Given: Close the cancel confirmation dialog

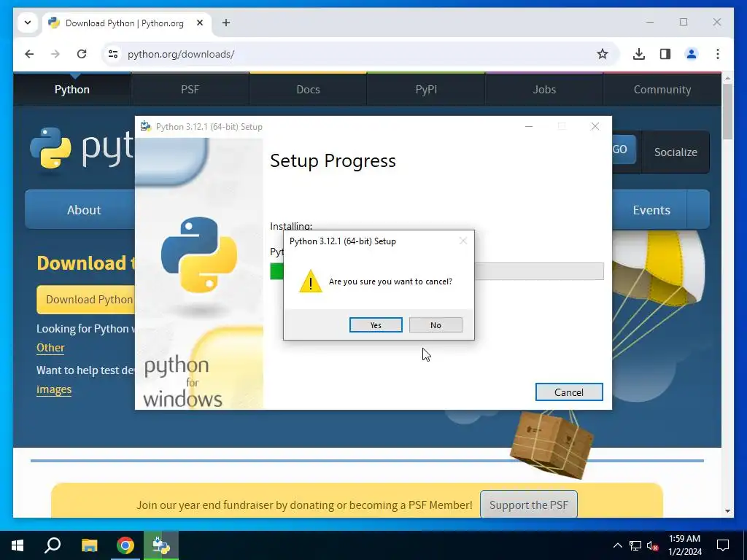Looking at the screenshot, I should coord(462,241).
